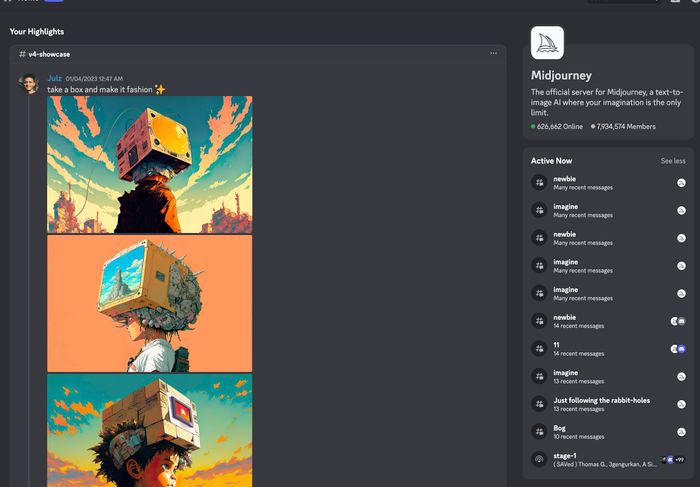Screen dimensions: 700x487
Task: Join the stage-1 stage channel
Action: coord(608,459)
